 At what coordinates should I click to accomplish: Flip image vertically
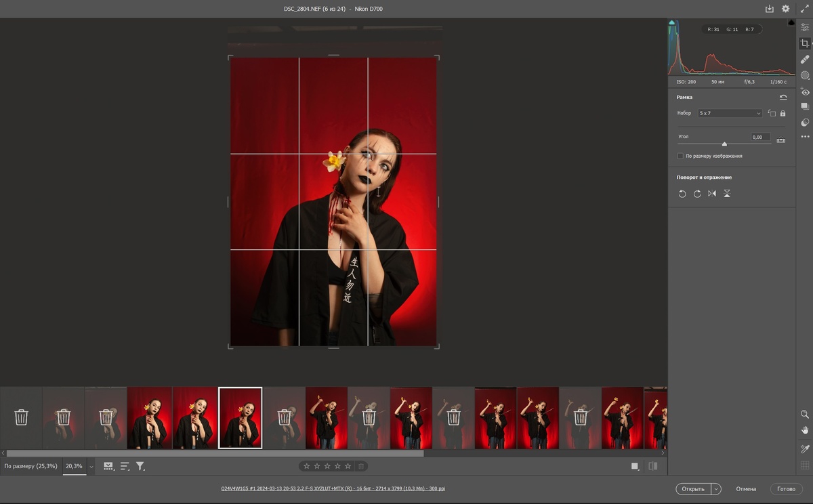click(x=727, y=194)
